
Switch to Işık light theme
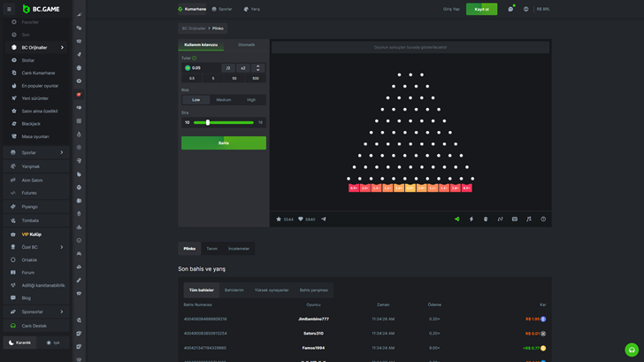[x=53, y=343]
